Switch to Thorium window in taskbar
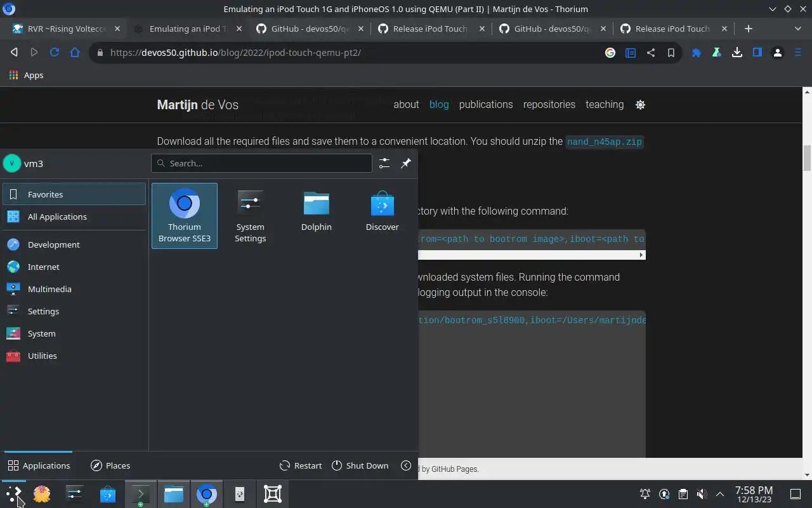This screenshot has height=508, width=812. (x=207, y=494)
